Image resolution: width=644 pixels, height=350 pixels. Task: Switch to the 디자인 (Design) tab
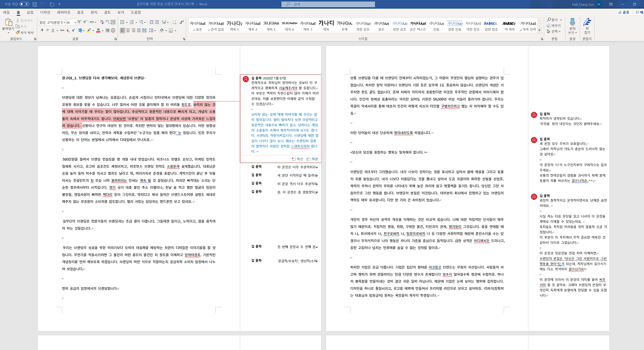[45, 12]
